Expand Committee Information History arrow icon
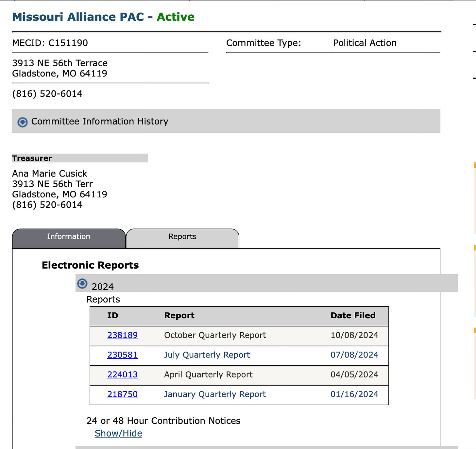 [23, 122]
